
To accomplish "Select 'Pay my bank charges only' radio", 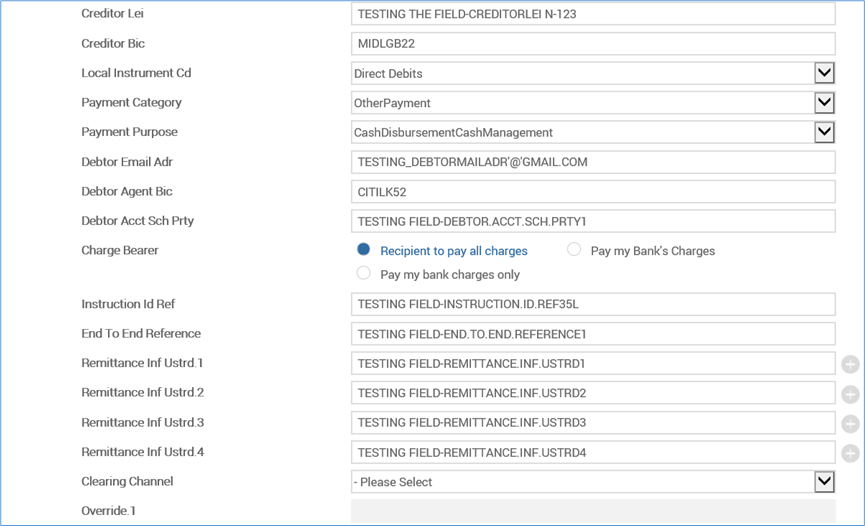I will 364,273.
